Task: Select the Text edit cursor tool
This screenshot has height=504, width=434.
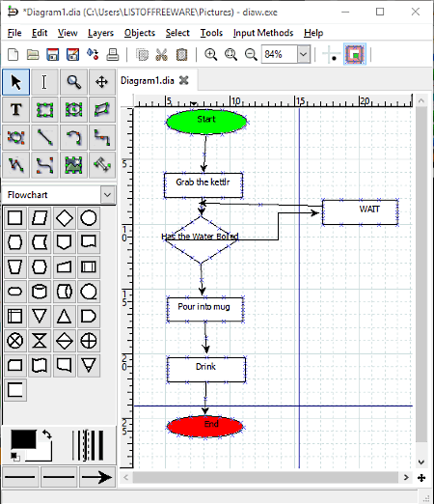Action: point(44,82)
